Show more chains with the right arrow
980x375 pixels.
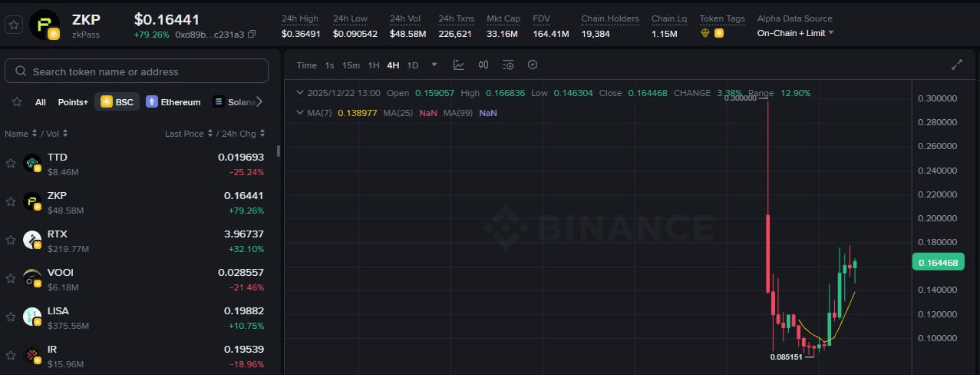[259, 101]
